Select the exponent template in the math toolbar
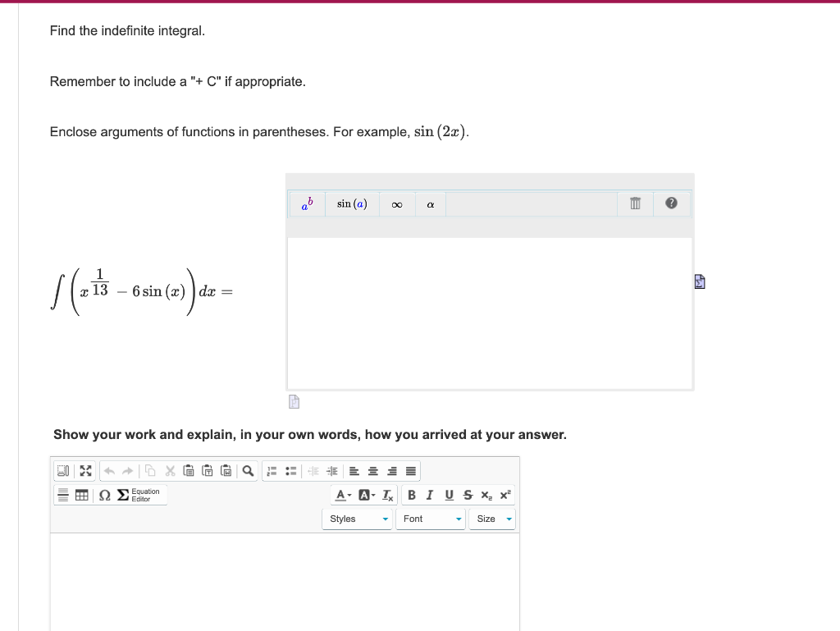Screen dimensions: 840x631 (305, 204)
